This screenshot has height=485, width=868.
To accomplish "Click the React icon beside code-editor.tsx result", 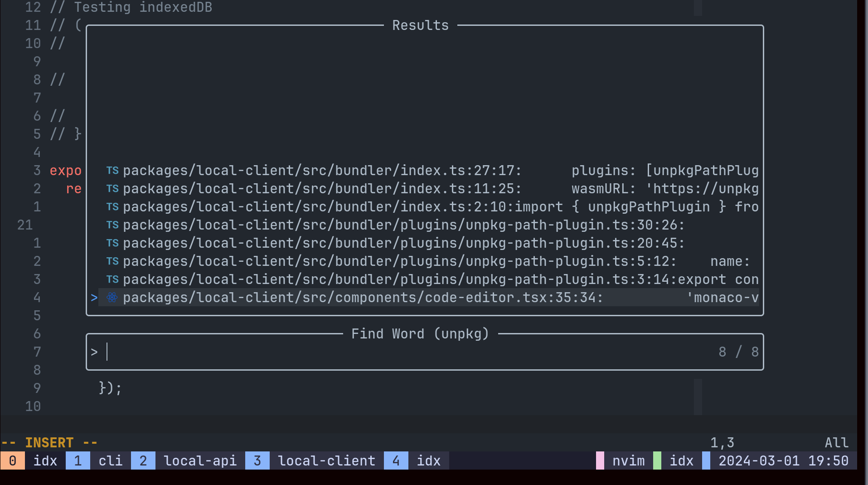I will coord(112,298).
